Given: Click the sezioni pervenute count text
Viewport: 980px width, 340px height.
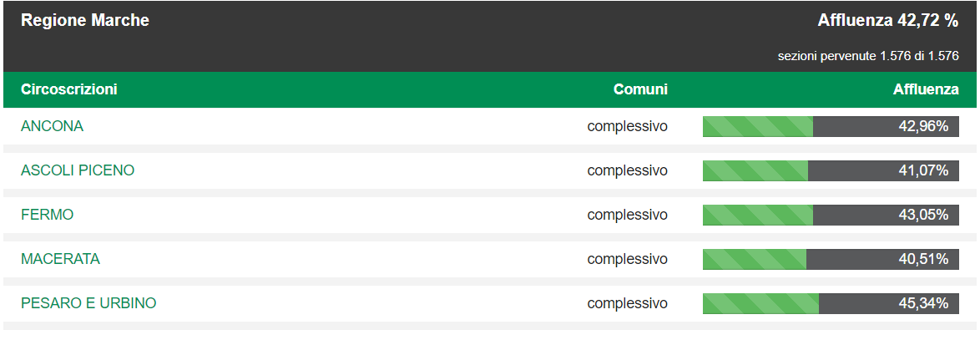Looking at the screenshot, I should (x=868, y=56).
